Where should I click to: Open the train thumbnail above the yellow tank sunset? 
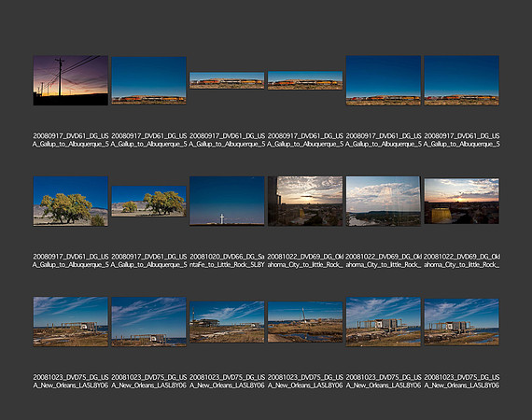point(461,80)
